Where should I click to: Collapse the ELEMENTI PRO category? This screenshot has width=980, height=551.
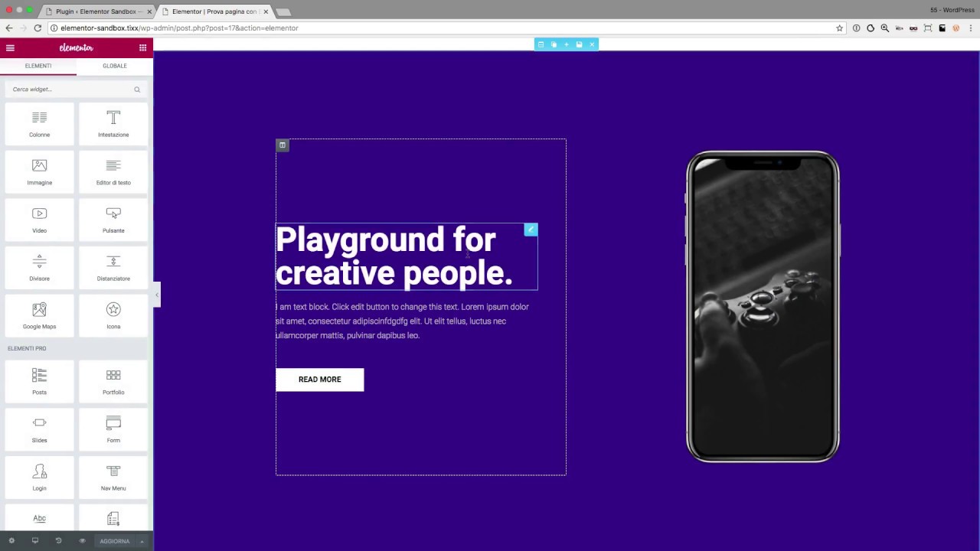(27, 348)
